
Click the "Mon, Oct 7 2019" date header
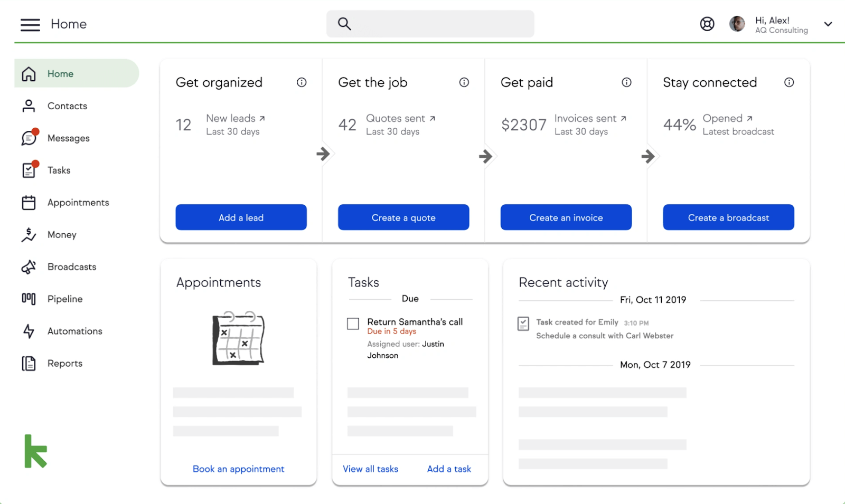(655, 365)
